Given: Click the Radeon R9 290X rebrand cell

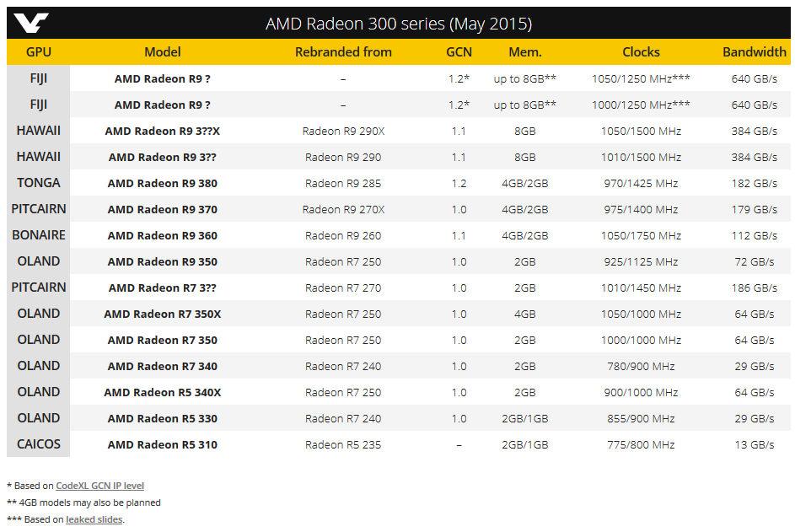Looking at the screenshot, I should (343, 131).
